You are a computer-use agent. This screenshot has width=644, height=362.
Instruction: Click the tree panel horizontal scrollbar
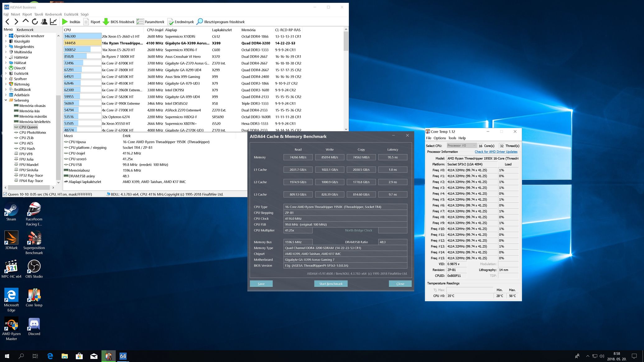click(x=30, y=187)
